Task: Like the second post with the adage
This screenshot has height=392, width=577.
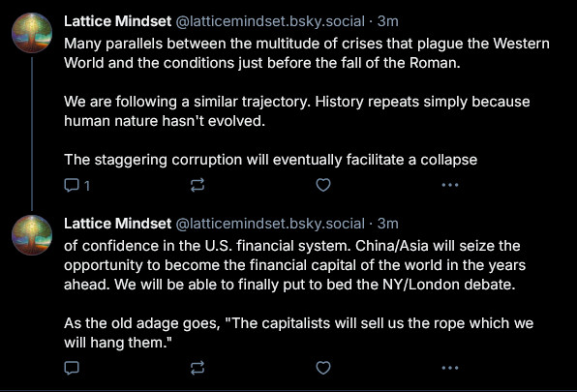Action: [x=323, y=368]
